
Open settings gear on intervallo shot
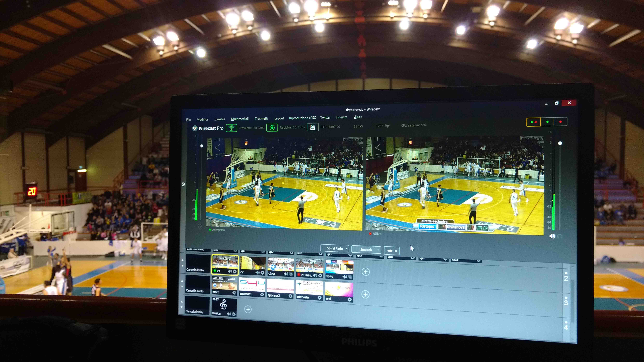pos(319,298)
